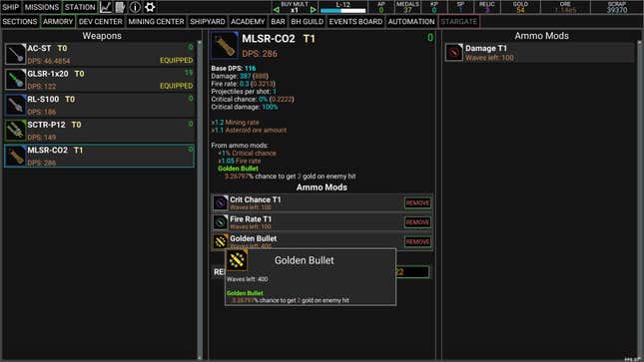Select the MLSR-CO2 T1 weapon row
644x362 pixels.
click(x=99, y=156)
